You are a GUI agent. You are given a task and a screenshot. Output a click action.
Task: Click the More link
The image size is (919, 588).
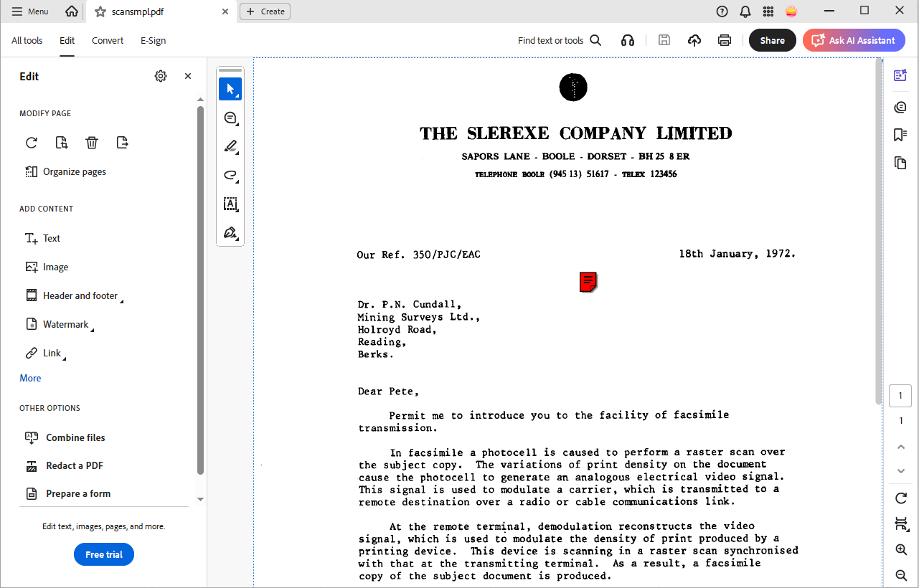tap(30, 378)
